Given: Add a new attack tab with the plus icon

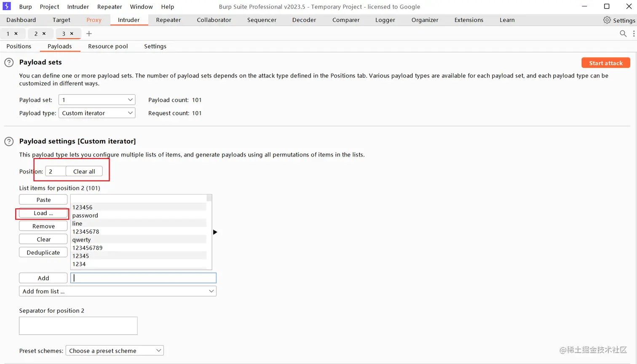Looking at the screenshot, I should [88, 34].
